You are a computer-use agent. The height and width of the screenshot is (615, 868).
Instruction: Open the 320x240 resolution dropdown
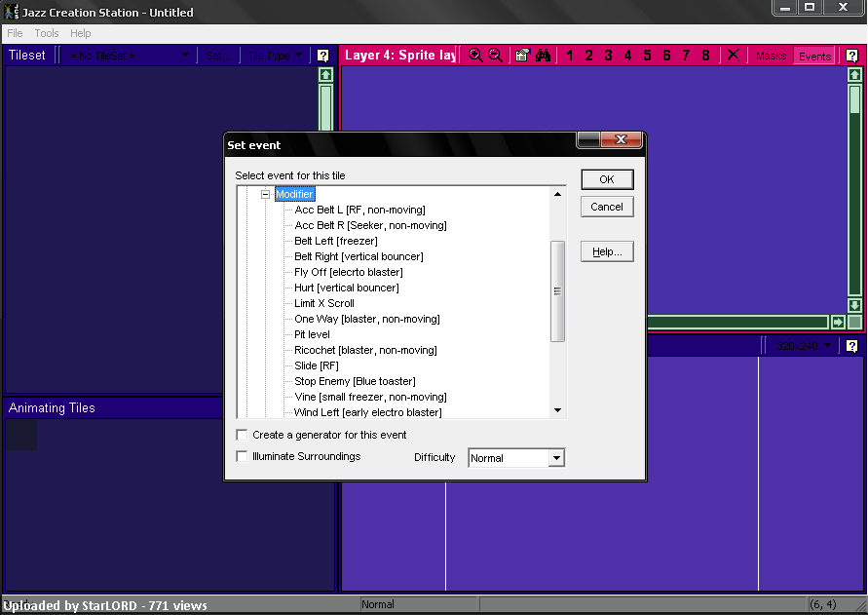pos(803,346)
